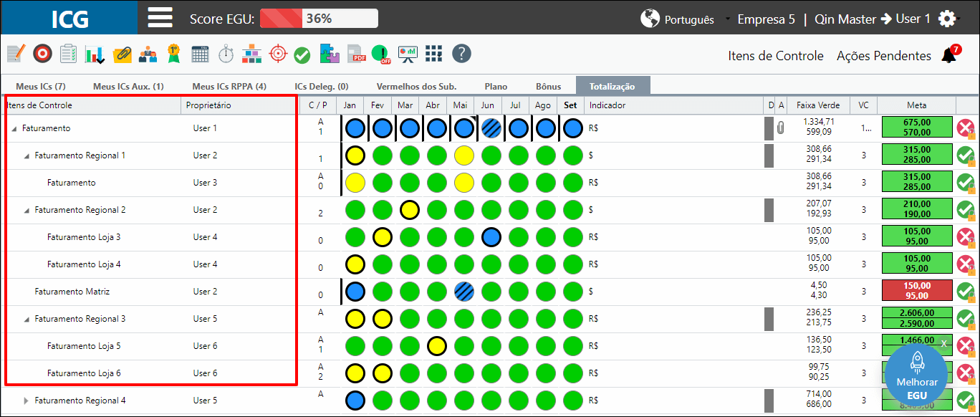Click the puzzle pieces icon
The image size is (980, 417).
pos(330,54)
